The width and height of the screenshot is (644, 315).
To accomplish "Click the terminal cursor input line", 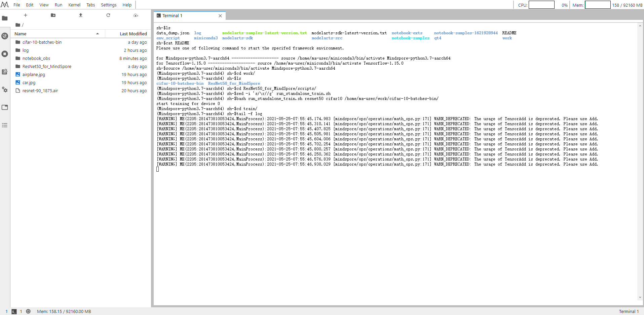I will pos(158,169).
